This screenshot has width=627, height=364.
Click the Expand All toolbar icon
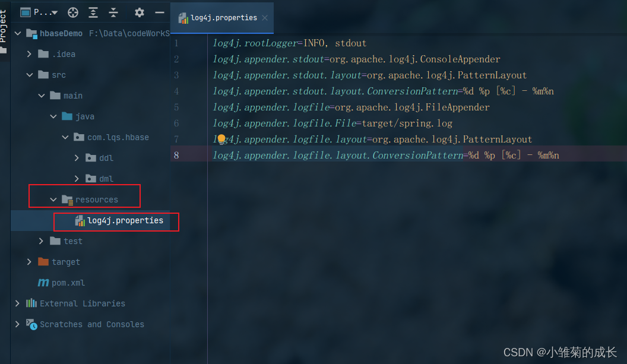click(93, 12)
